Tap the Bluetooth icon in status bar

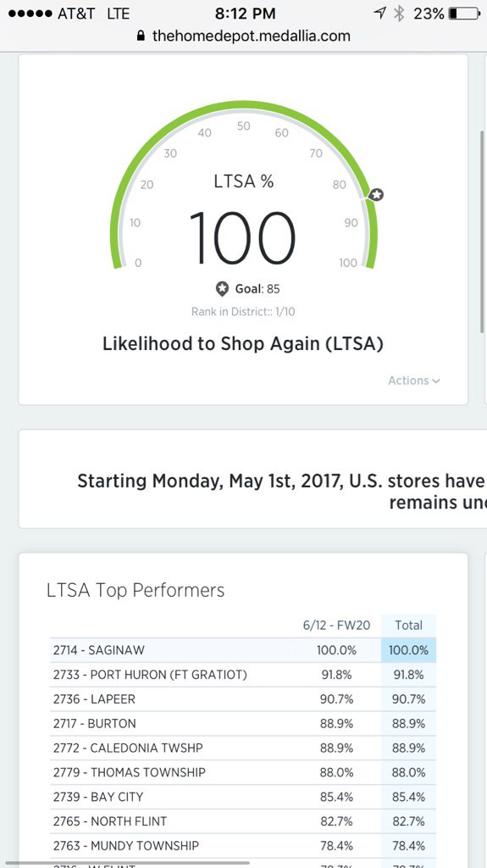[398, 14]
